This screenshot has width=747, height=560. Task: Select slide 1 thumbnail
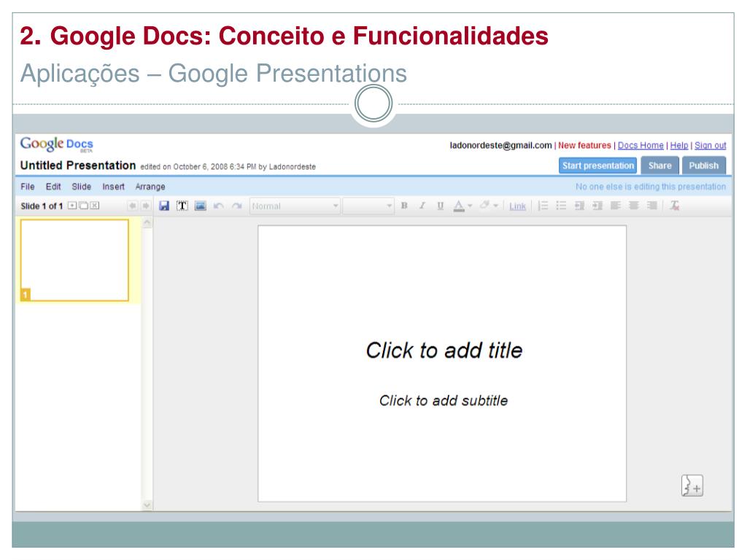click(x=75, y=260)
